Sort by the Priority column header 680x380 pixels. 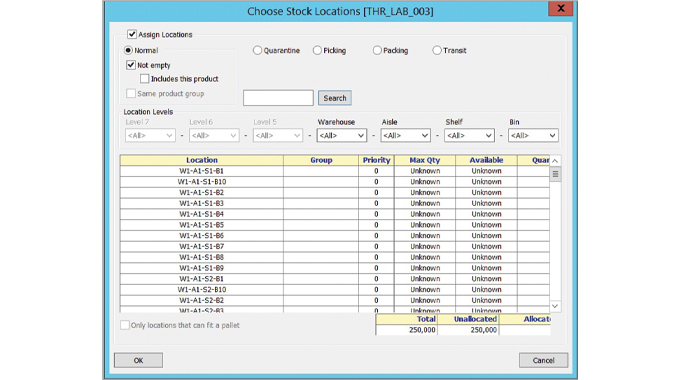point(376,160)
